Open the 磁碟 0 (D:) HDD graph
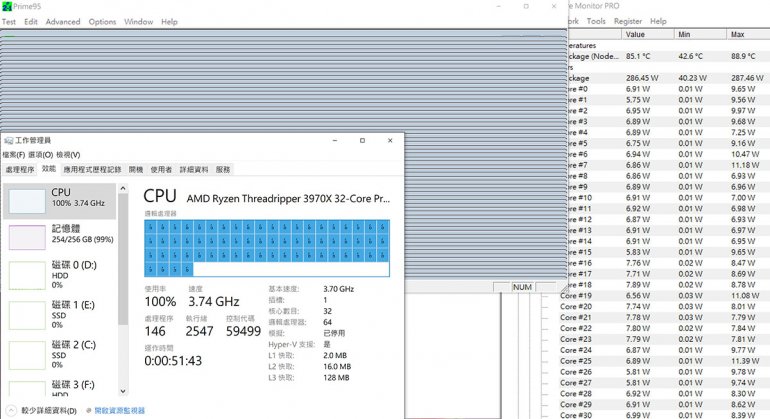The image size is (770, 419). pyautogui.click(x=27, y=276)
